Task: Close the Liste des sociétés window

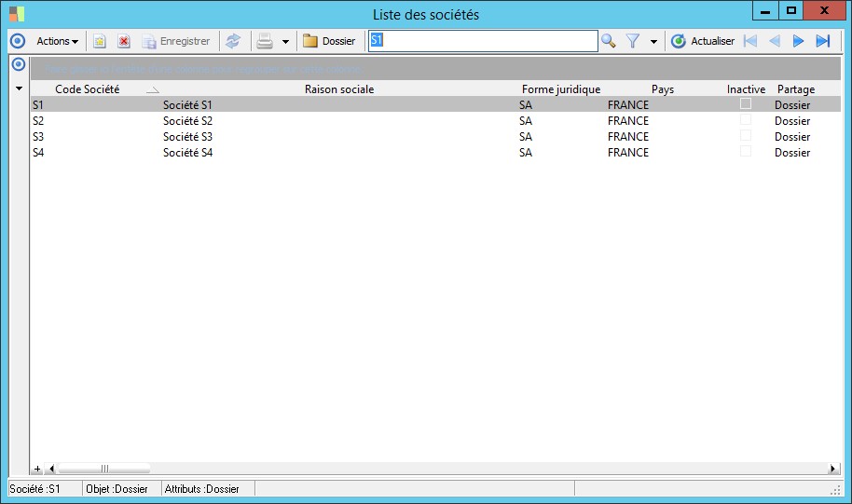Action: (x=824, y=11)
